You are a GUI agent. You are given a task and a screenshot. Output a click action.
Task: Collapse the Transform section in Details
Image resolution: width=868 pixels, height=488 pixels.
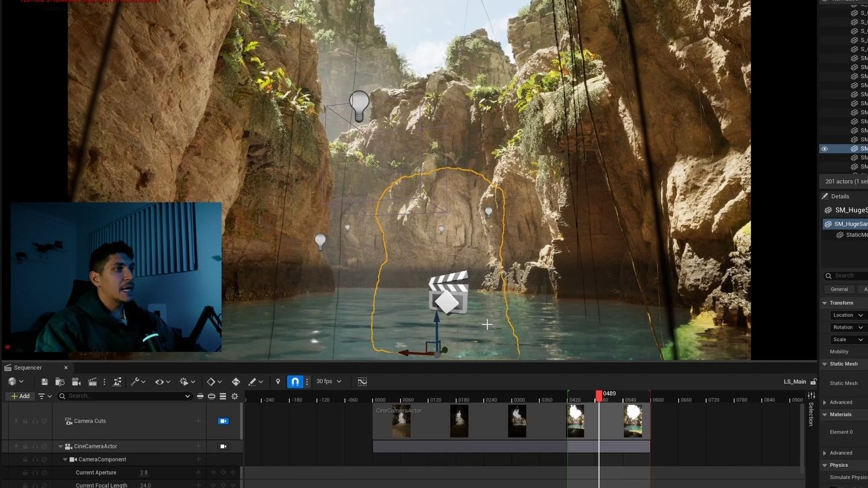tap(825, 303)
